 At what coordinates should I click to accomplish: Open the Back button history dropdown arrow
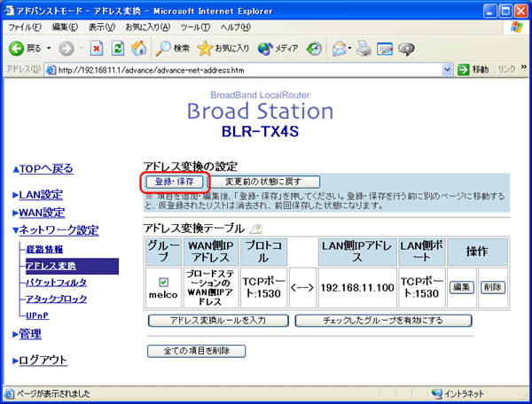(49, 49)
